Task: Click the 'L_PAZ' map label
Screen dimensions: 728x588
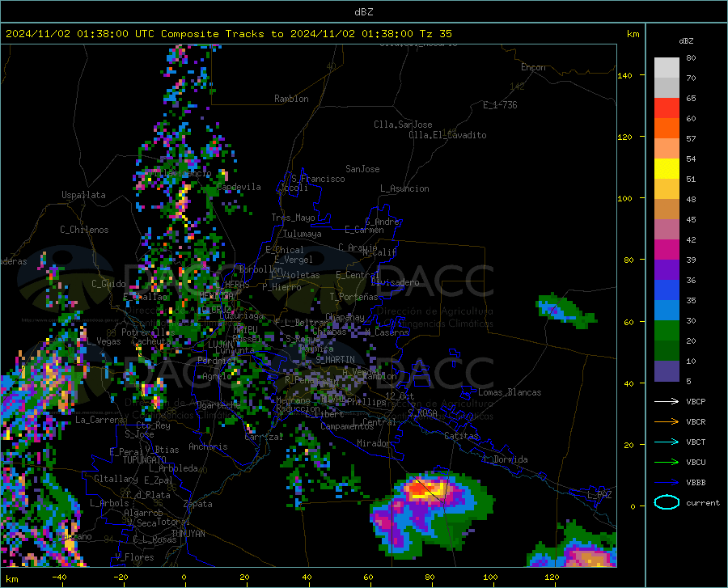Action: click(599, 495)
